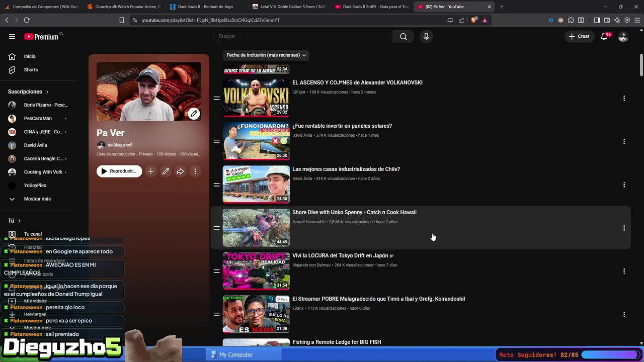Open the casas industrializadas de Chile thumbnail
Screen dimensions: 644x362
pos(256,184)
